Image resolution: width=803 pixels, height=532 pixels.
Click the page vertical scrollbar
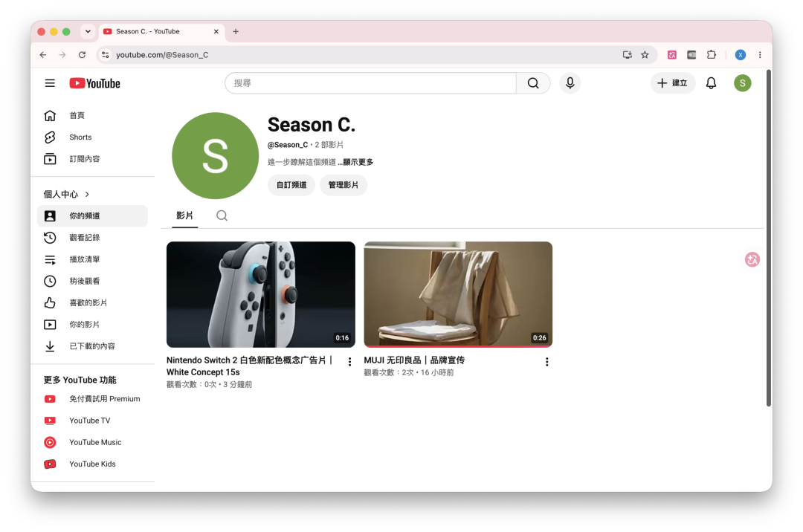768,238
